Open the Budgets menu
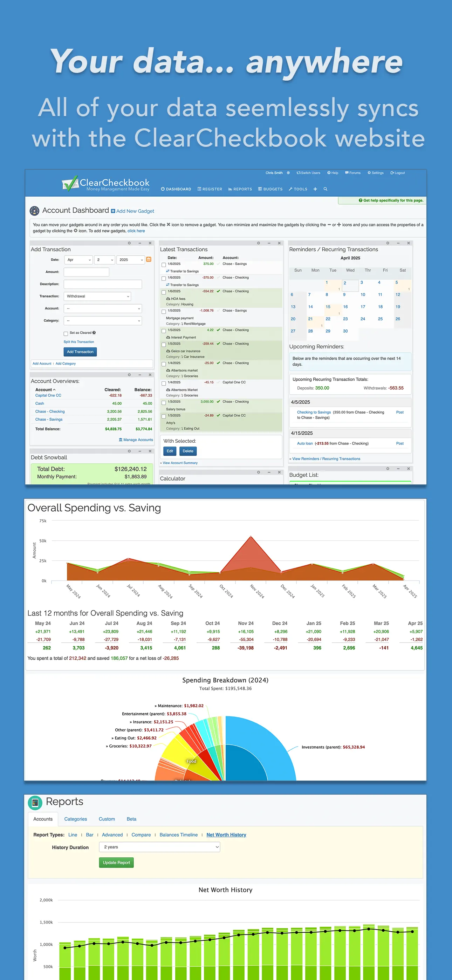The image size is (452, 980). [270, 189]
